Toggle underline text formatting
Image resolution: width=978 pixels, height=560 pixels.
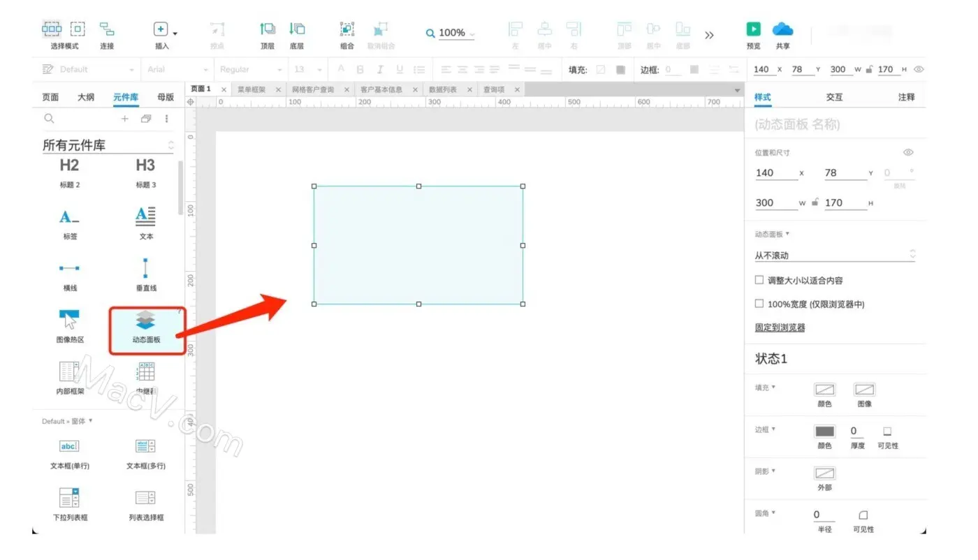tap(400, 70)
